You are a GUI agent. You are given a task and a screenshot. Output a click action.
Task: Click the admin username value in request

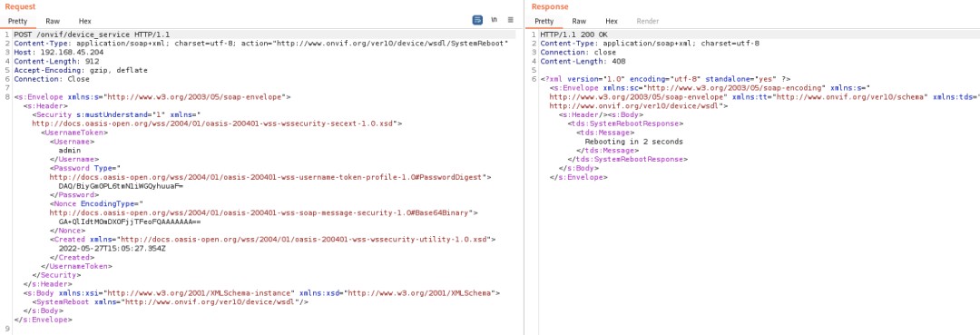click(x=69, y=151)
